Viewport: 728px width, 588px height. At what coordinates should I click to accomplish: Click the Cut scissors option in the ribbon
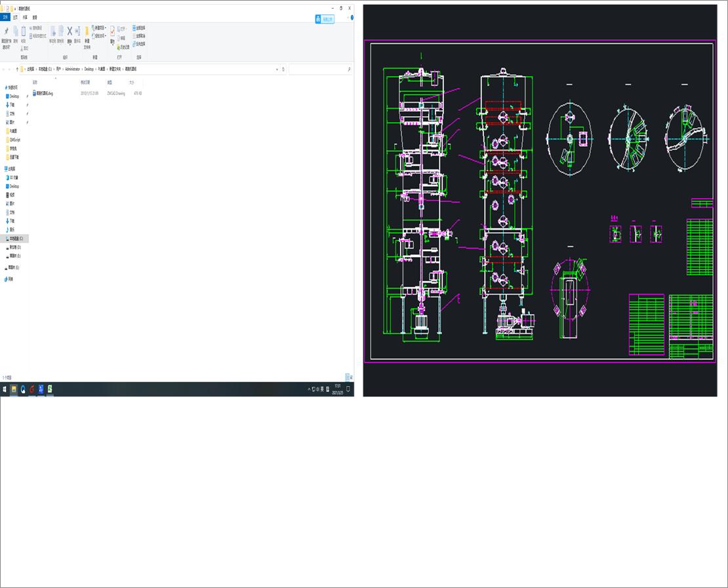tap(24, 49)
